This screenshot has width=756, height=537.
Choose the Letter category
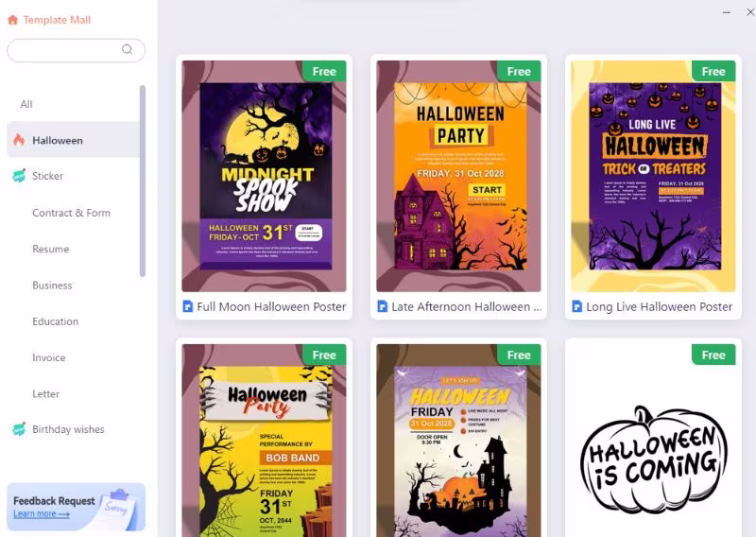pos(45,393)
